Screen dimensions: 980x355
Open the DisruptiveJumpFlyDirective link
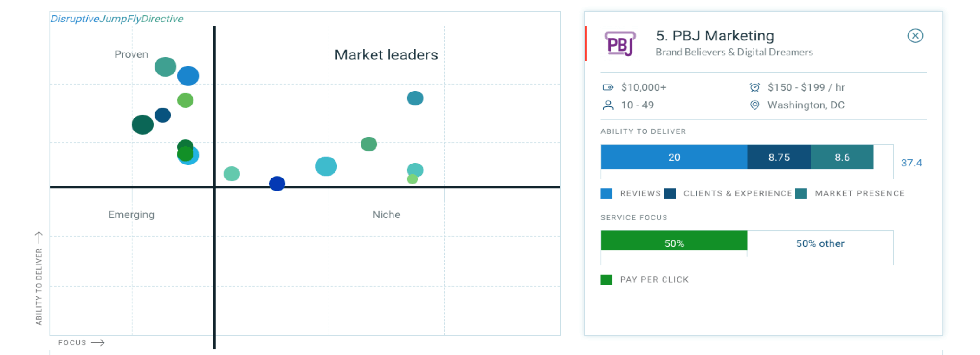[x=116, y=19]
